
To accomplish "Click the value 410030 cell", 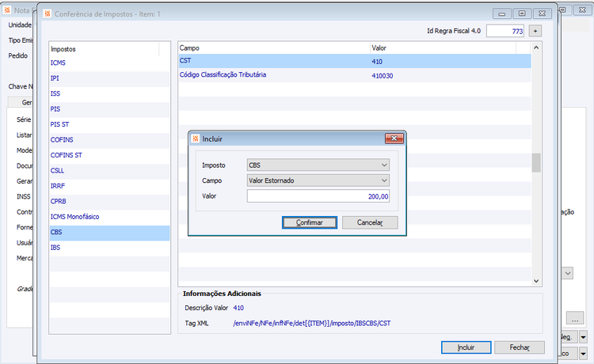I will pyautogui.click(x=383, y=76).
